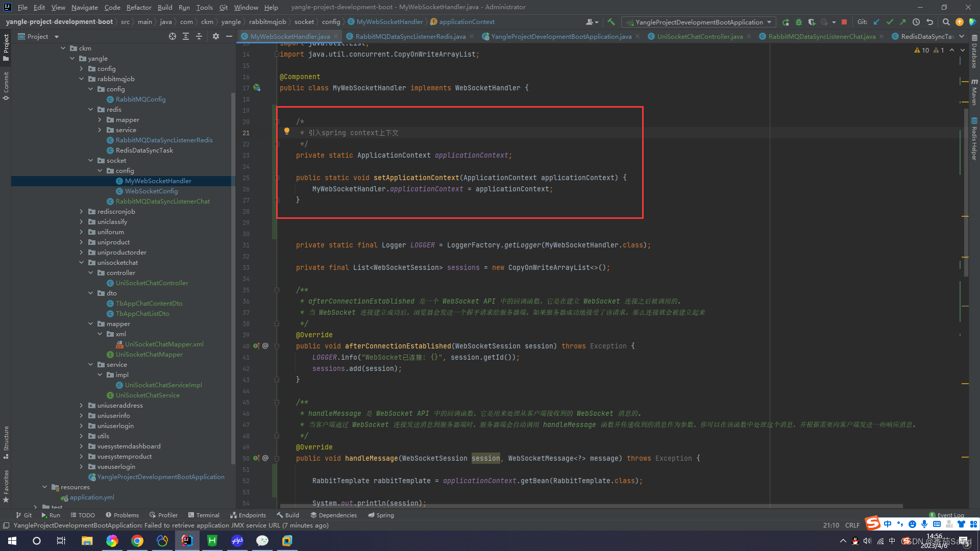Switch to YangleProjectDevelopmentBootApplication.java tab
This screenshot has width=980, height=551.
[x=560, y=36]
